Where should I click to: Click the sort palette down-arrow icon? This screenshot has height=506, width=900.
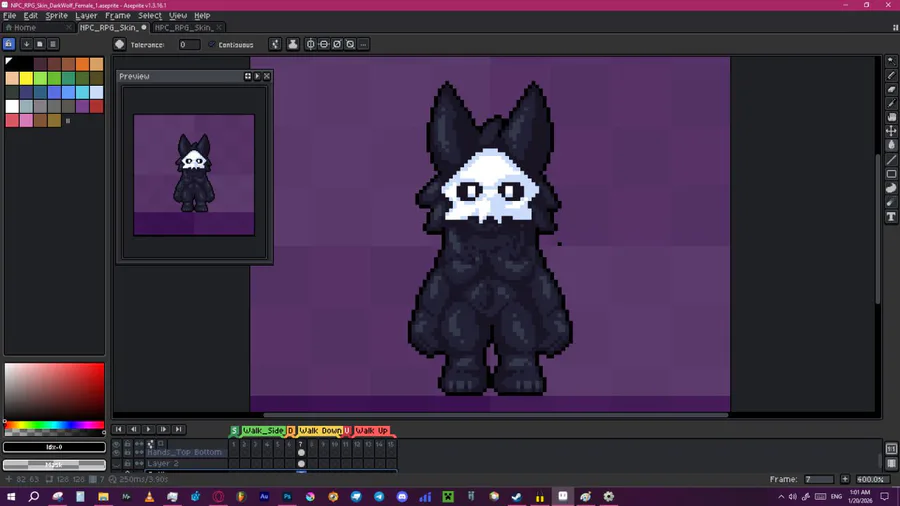pos(26,44)
